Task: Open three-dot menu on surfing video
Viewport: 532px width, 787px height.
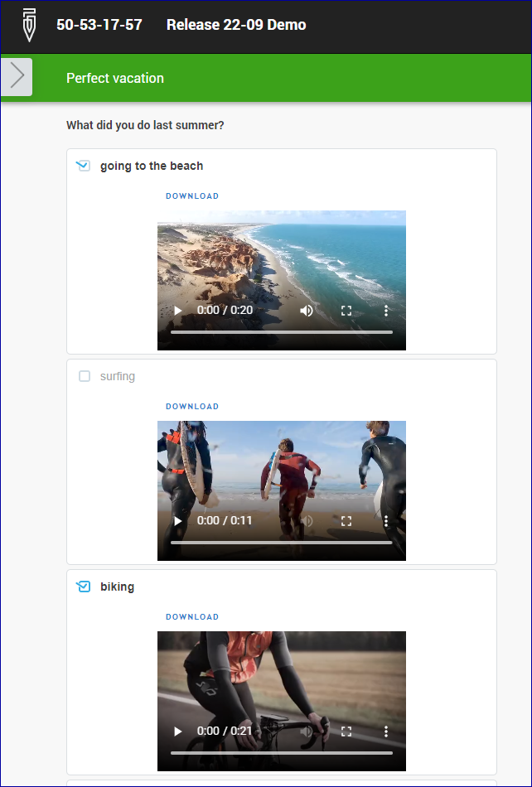Action: (x=386, y=520)
